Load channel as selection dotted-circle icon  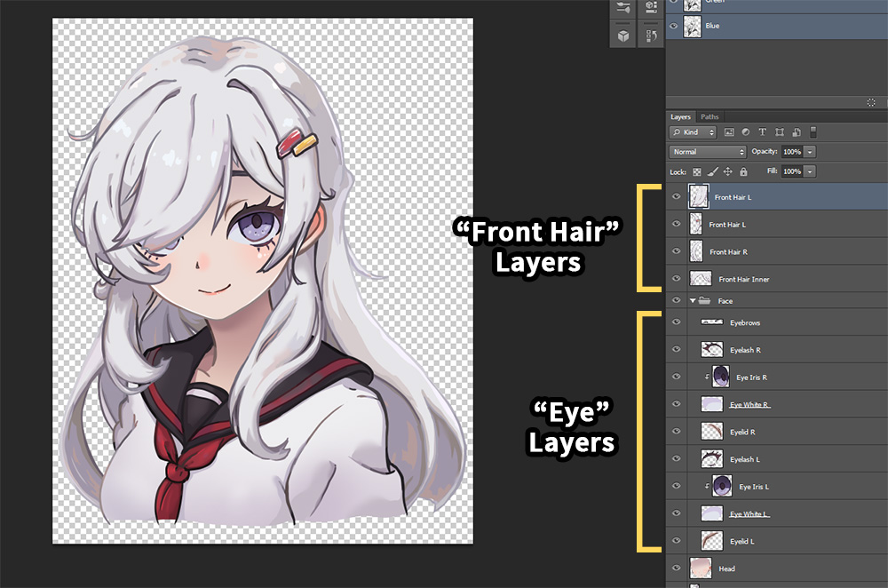(871, 102)
